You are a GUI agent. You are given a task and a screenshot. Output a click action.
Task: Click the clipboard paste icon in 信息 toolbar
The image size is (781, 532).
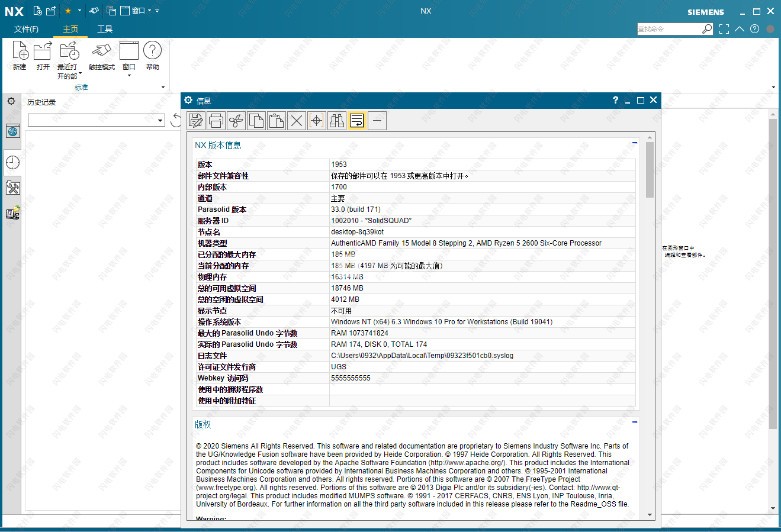tap(277, 121)
